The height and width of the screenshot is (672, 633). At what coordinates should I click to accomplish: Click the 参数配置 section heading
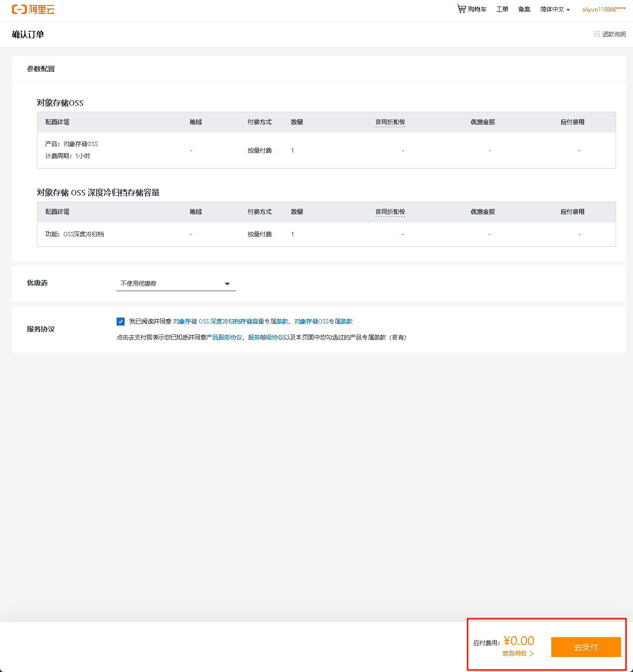point(41,69)
